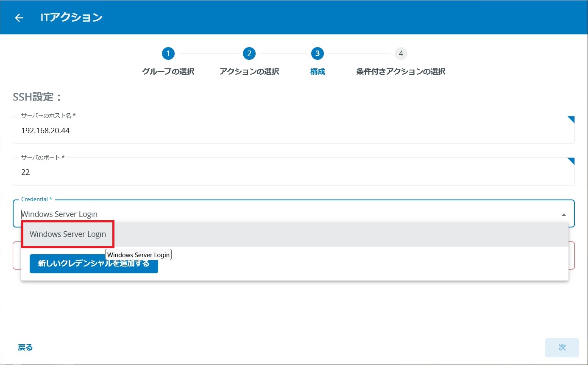Click 新しいクレデンシャルを追加する button
588x365 pixels.
click(94, 264)
